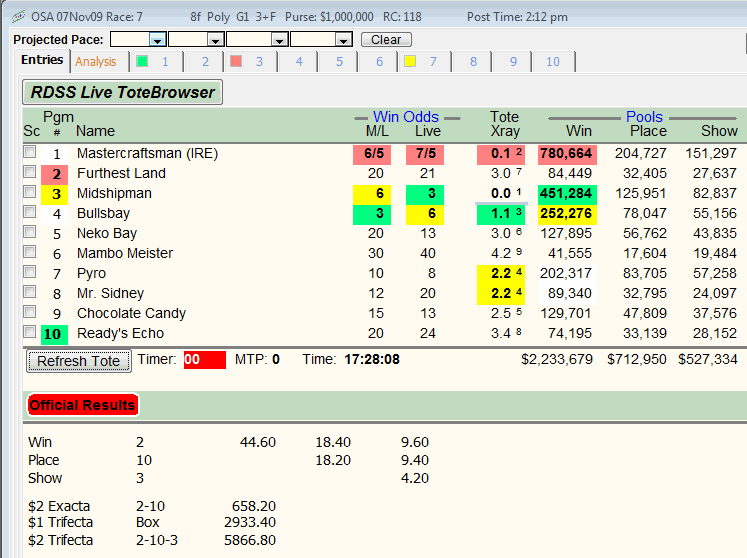Open the third Projected Pace dropdown

point(280,40)
